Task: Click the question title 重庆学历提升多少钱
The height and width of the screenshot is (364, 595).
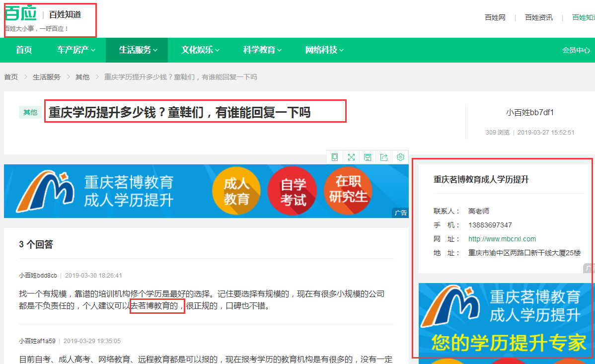Action: point(179,112)
